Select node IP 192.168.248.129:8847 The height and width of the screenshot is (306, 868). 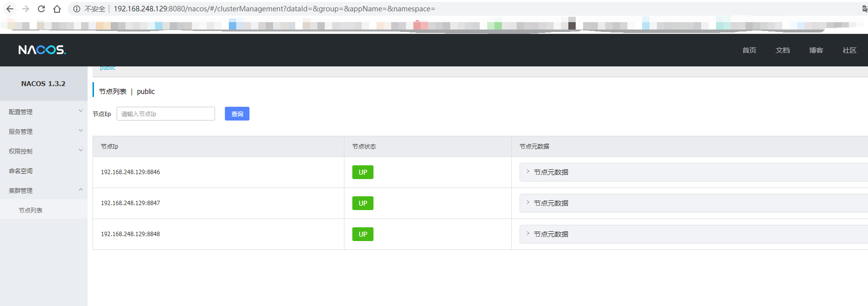pos(130,203)
